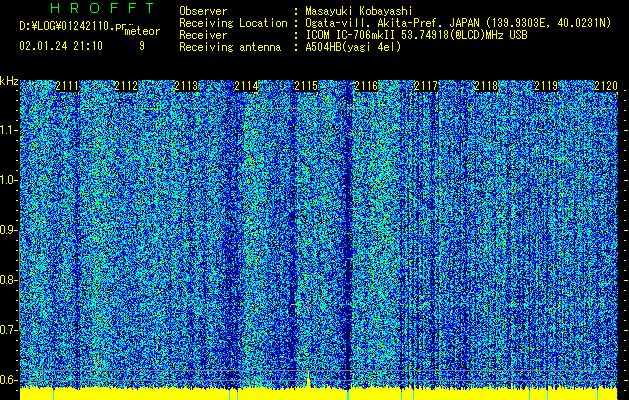This screenshot has width=629, height=400.
Task: Click the red meteor echo dot near 0.75 kHz
Action: tap(308, 306)
